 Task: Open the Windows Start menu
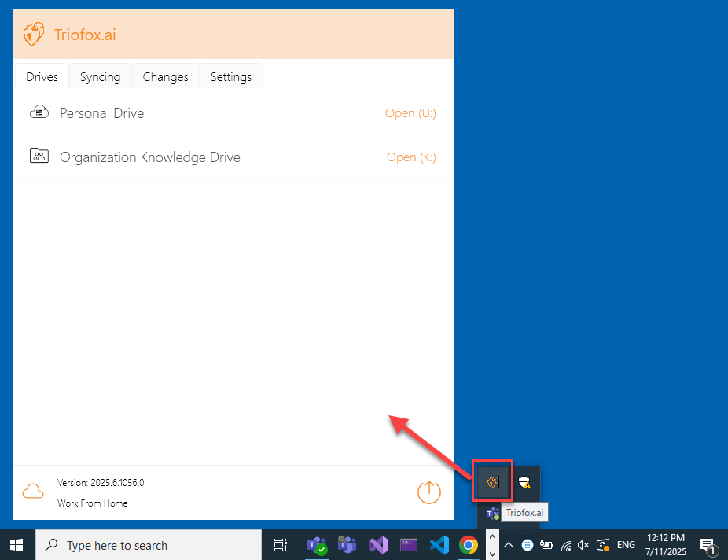17,545
